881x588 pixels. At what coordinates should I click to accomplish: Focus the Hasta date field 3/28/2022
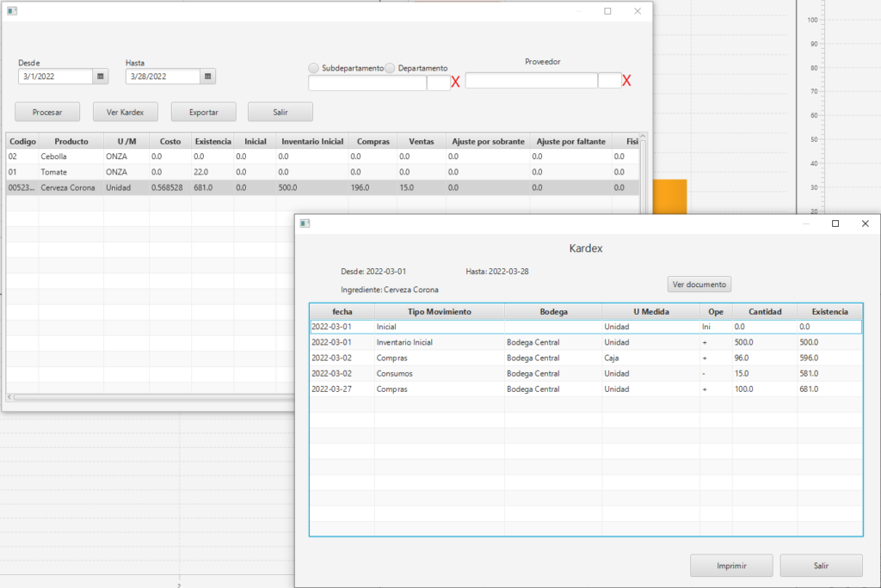coord(163,77)
